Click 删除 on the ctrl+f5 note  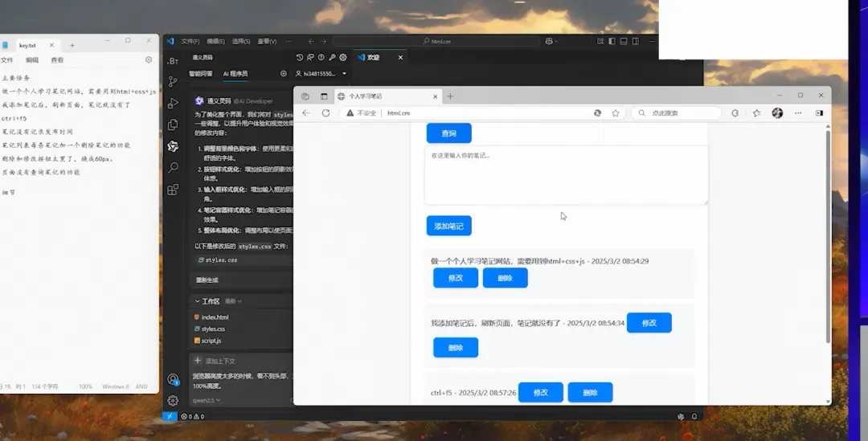tap(590, 392)
